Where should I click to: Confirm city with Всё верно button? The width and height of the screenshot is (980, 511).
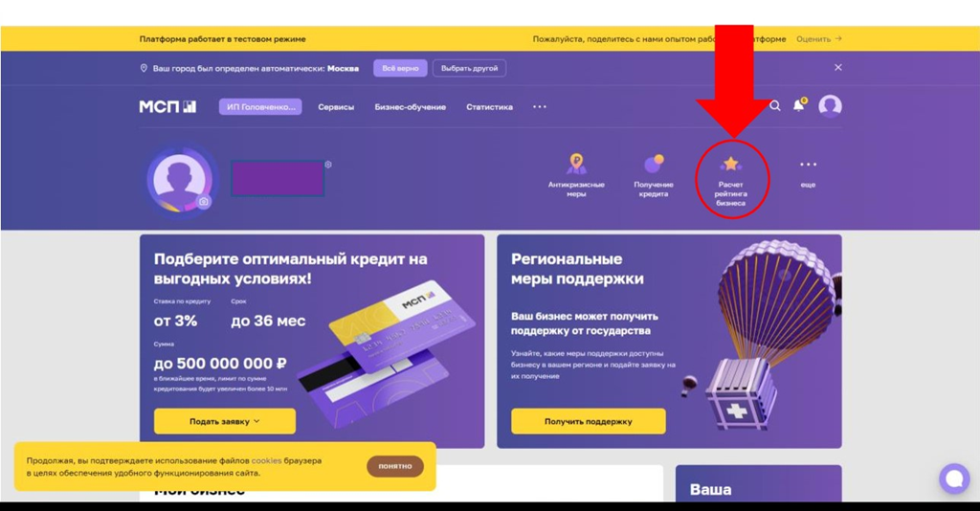pos(401,68)
